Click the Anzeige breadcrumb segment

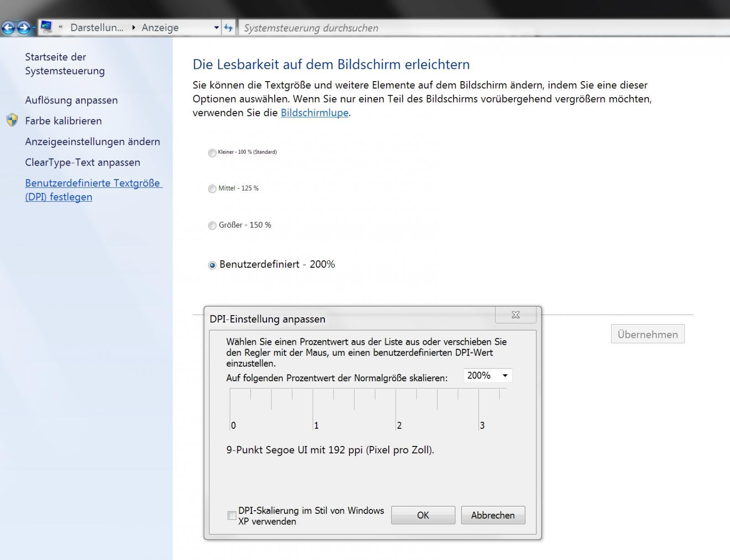click(x=160, y=27)
